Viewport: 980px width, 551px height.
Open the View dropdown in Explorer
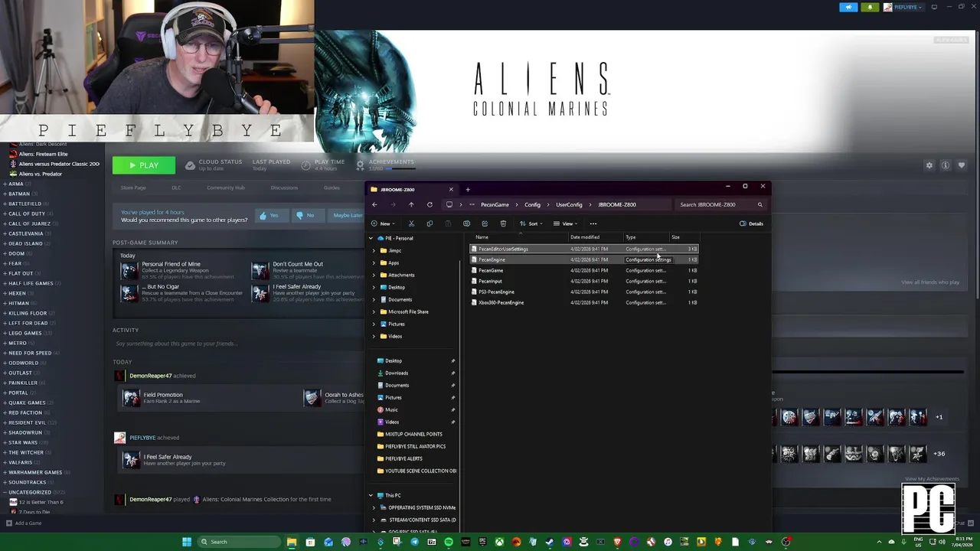click(567, 223)
